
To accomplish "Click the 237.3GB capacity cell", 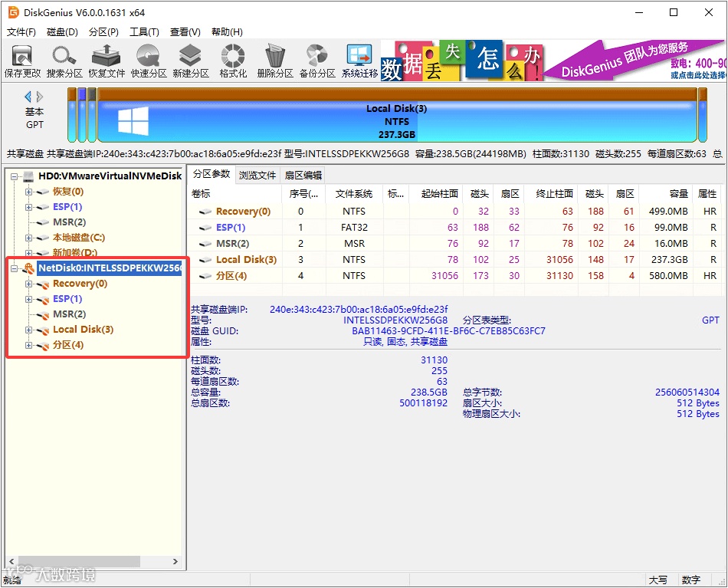I will coord(669,260).
